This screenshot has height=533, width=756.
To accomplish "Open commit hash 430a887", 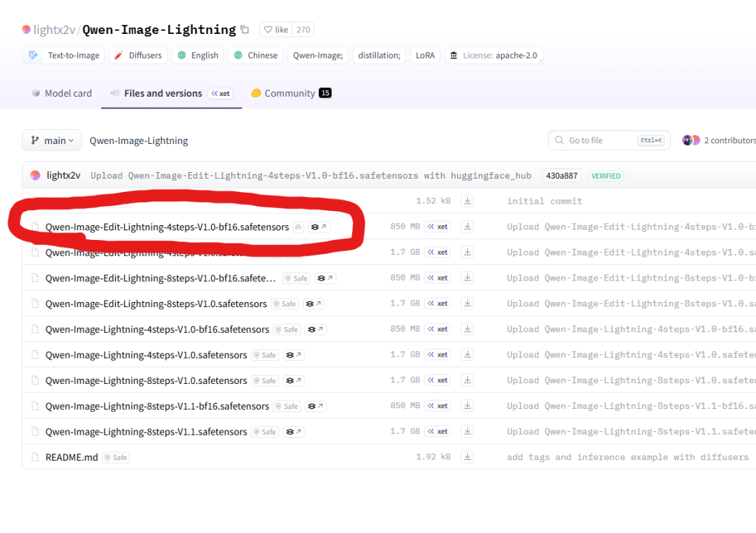I will click(x=561, y=176).
